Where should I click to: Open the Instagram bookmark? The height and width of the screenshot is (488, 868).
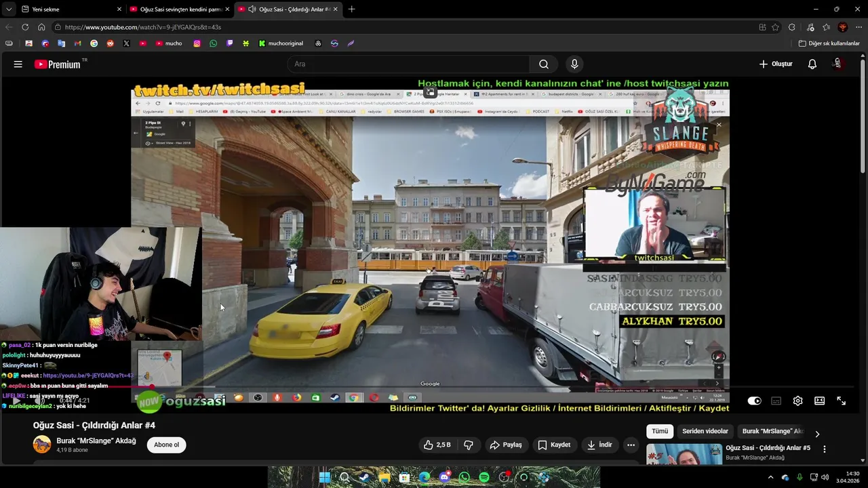point(197,43)
